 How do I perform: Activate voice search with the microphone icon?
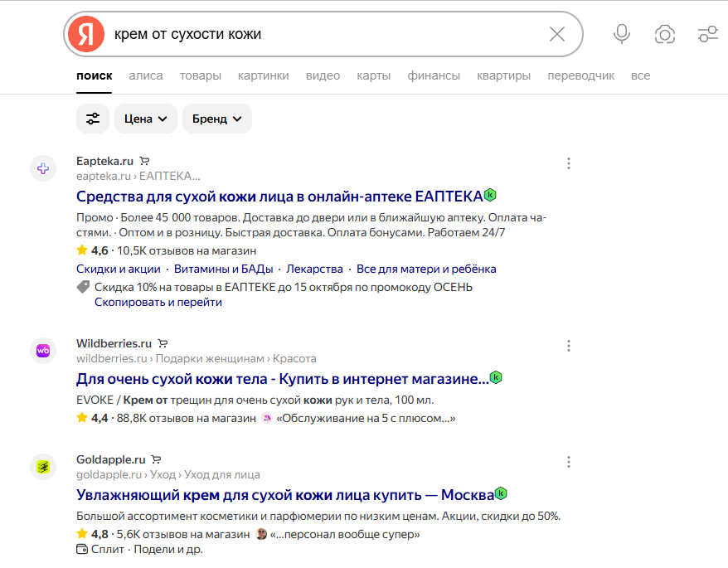[621, 34]
